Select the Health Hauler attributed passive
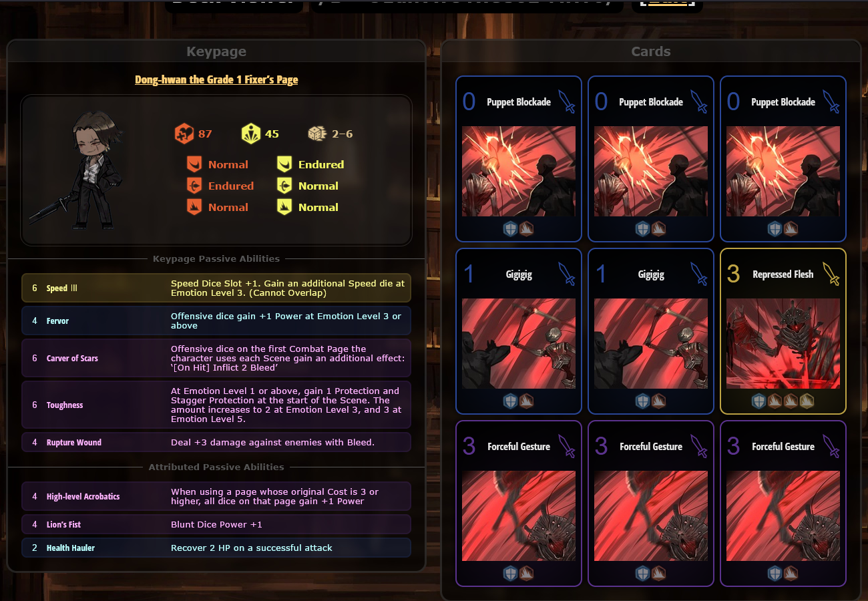 216,548
